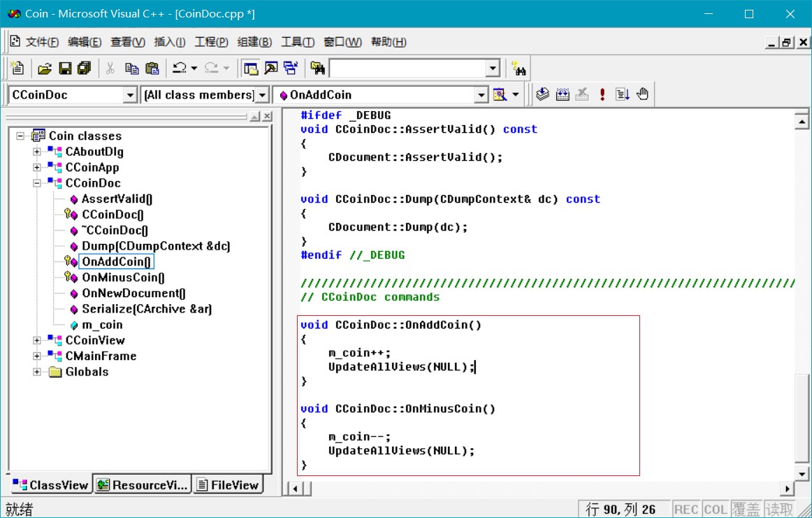This screenshot has height=518, width=812.
Task: Open the 工程(P) menu
Action: (x=211, y=42)
